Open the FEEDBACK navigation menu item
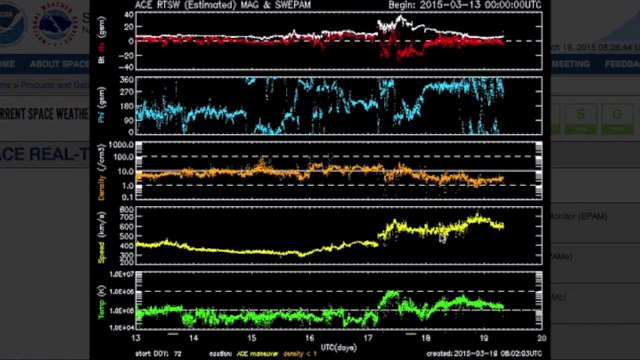The width and height of the screenshot is (640, 360). [622, 64]
